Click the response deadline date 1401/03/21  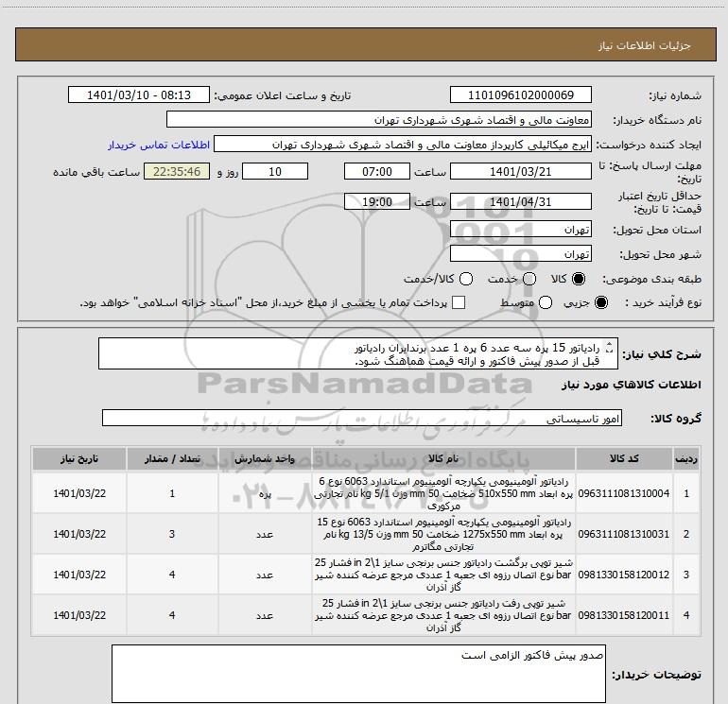coord(520,171)
